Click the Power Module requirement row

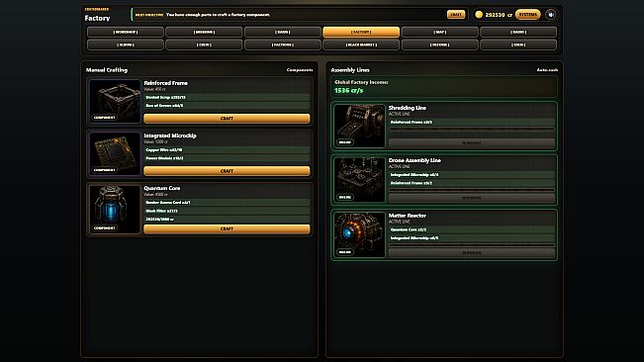tap(227, 158)
